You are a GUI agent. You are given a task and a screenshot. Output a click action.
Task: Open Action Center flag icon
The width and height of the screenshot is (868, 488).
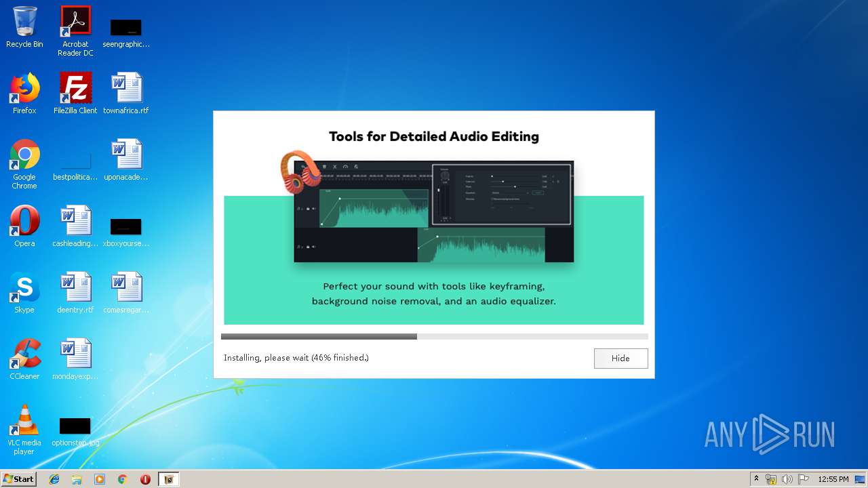(804, 479)
